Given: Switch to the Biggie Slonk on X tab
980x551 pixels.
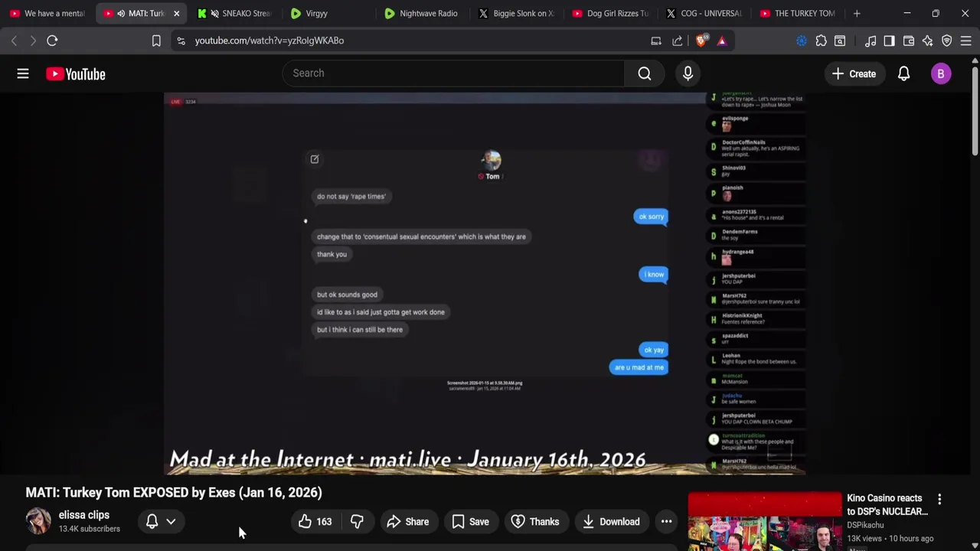Looking at the screenshot, I should pyautogui.click(x=516, y=13).
